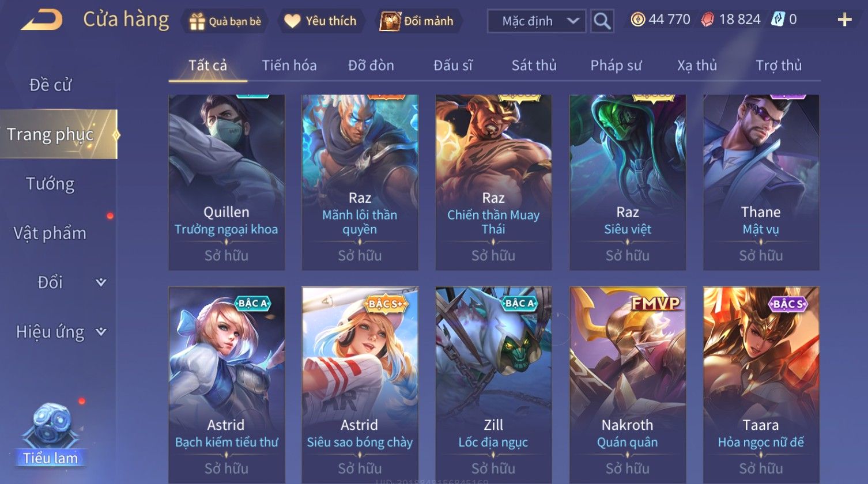Image resolution: width=868 pixels, height=484 pixels.
Task: Select the Quillen Trưởng ngoại khoa skin card
Action: pyautogui.click(x=227, y=183)
